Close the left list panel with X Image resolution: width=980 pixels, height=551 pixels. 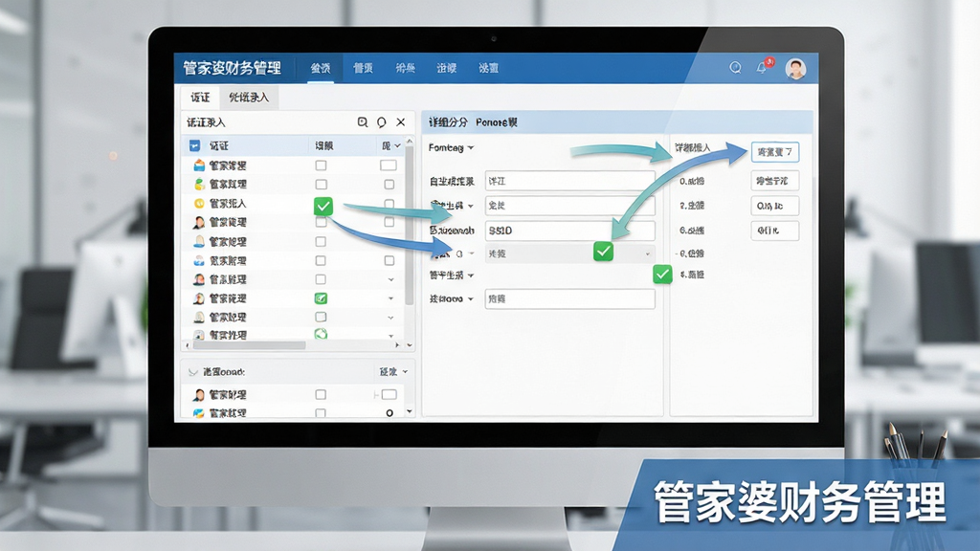tap(401, 121)
